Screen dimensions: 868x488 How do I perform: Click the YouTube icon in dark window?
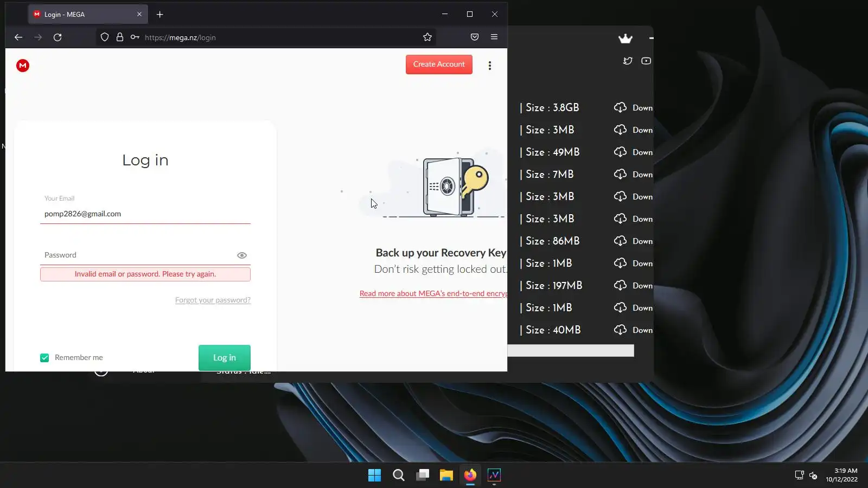tap(646, 61)
